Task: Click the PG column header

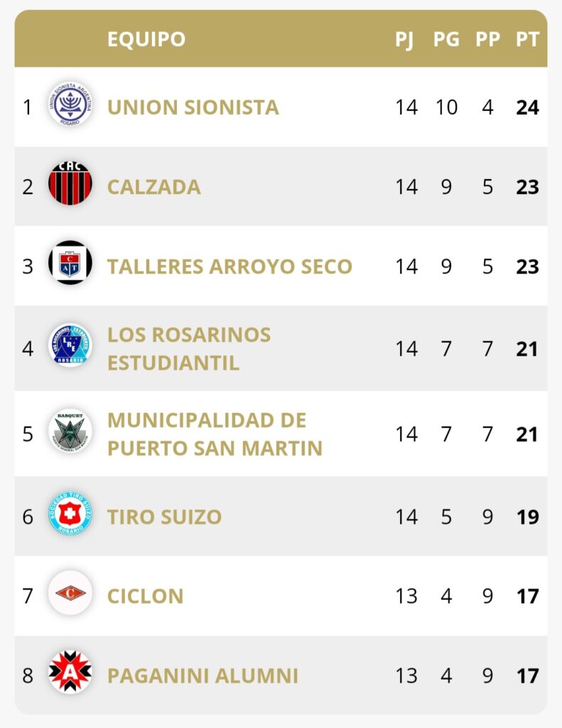Action: pyautogui.click(x=446, y=39)
